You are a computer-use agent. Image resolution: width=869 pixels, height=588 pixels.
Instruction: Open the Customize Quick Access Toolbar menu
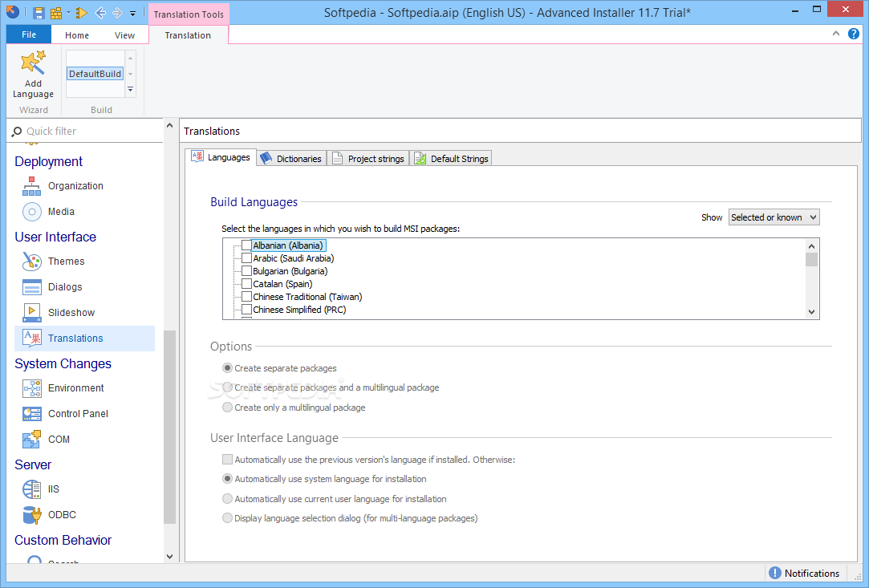132,14
